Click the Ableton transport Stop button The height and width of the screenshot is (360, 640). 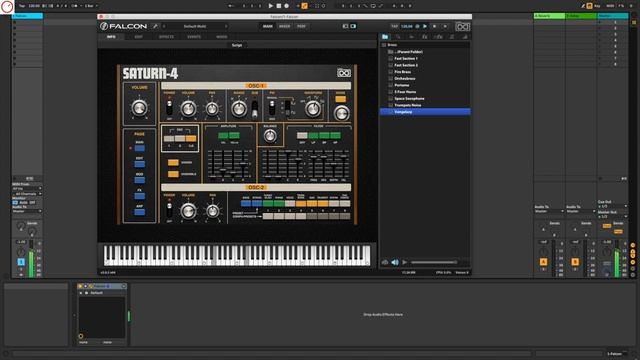(279, 6)
